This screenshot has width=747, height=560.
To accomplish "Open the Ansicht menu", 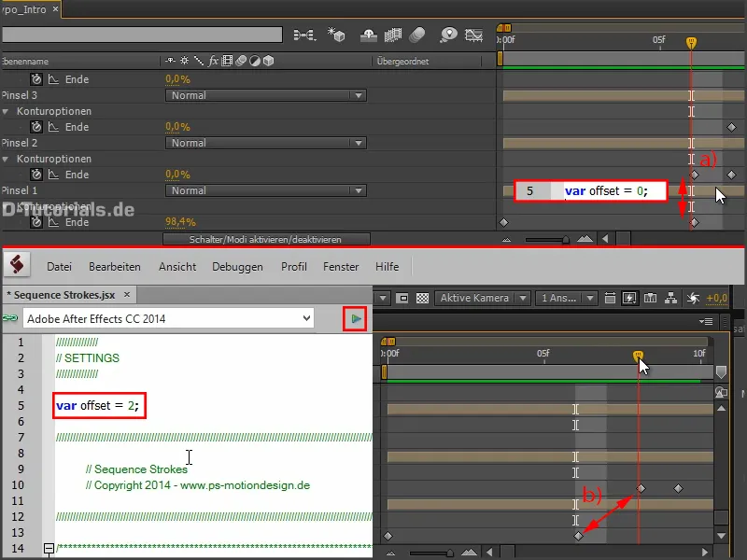I will click(x=177, y=267).
